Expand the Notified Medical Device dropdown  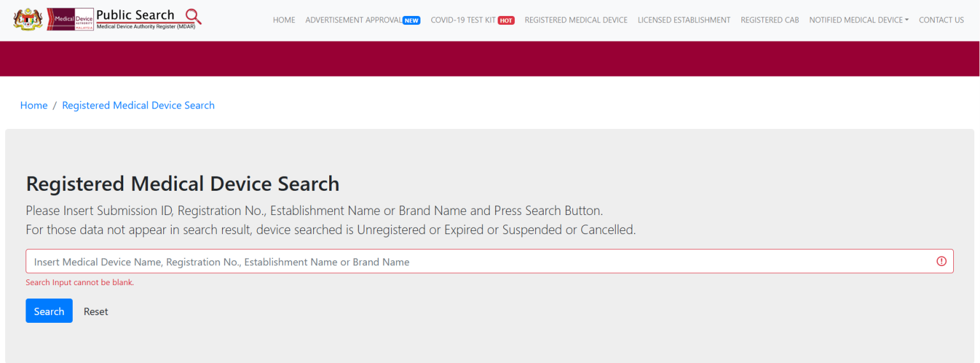pyautogui.click(x=859, y=20)
